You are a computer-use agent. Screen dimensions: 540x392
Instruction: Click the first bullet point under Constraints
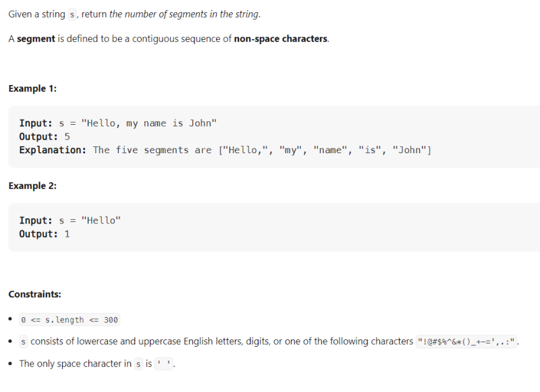tap(9, 319)
